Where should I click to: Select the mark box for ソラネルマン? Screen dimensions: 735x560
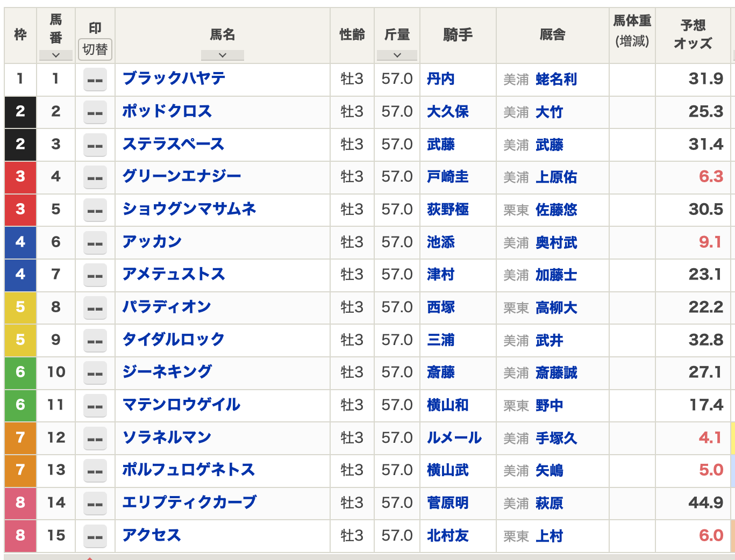(x=95, y=439)
